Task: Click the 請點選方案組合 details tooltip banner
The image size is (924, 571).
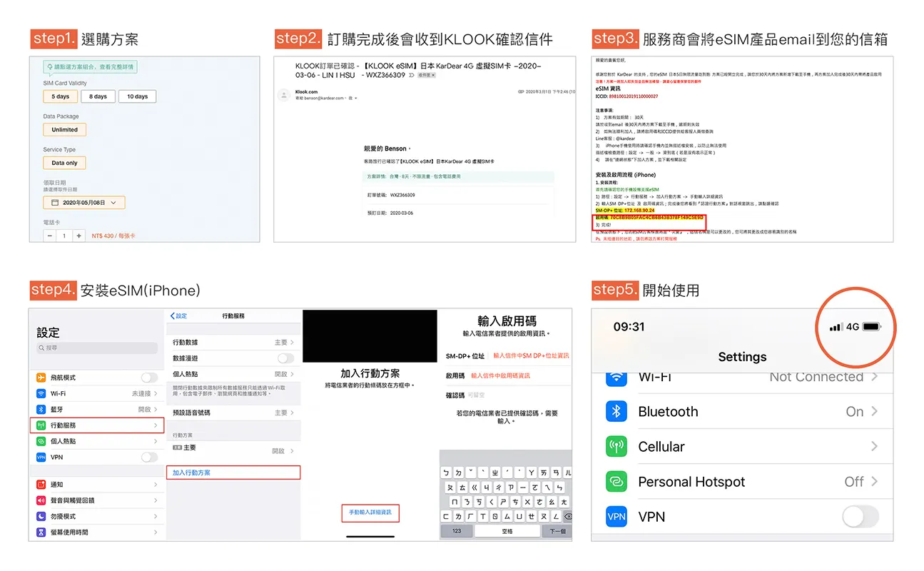Action: pos(90,67)
